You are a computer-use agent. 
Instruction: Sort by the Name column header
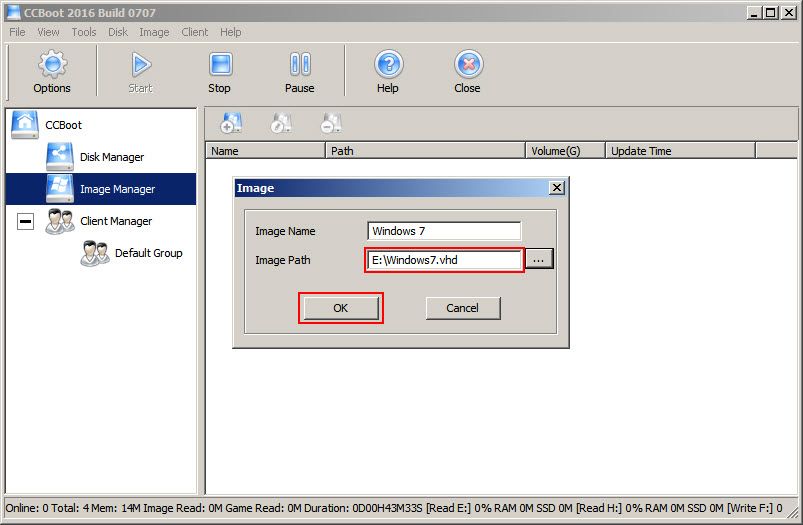265,151
